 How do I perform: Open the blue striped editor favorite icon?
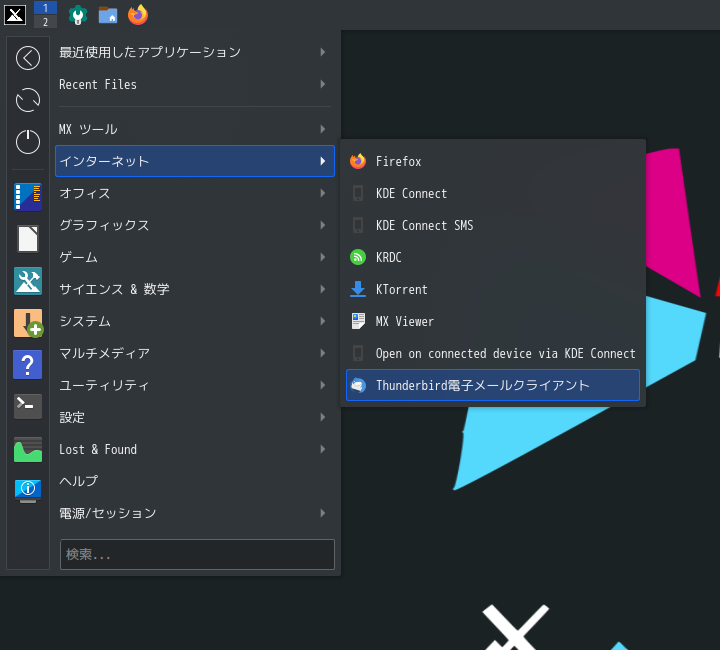coord(28,197)
